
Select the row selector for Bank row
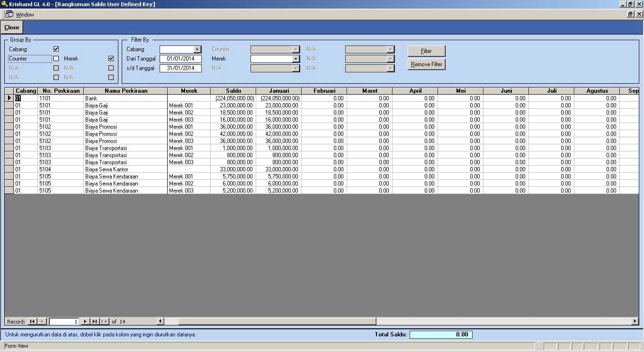(x=9, y=98)
